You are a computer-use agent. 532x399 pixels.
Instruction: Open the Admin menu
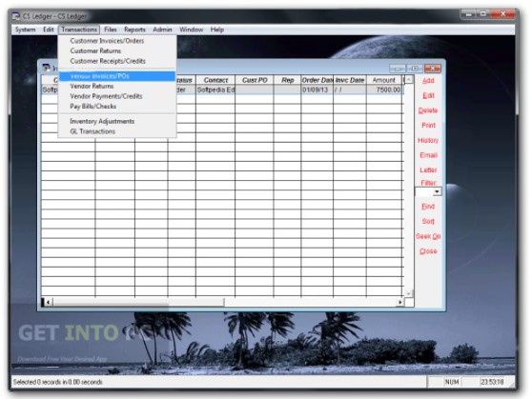(x=162, y=30)
